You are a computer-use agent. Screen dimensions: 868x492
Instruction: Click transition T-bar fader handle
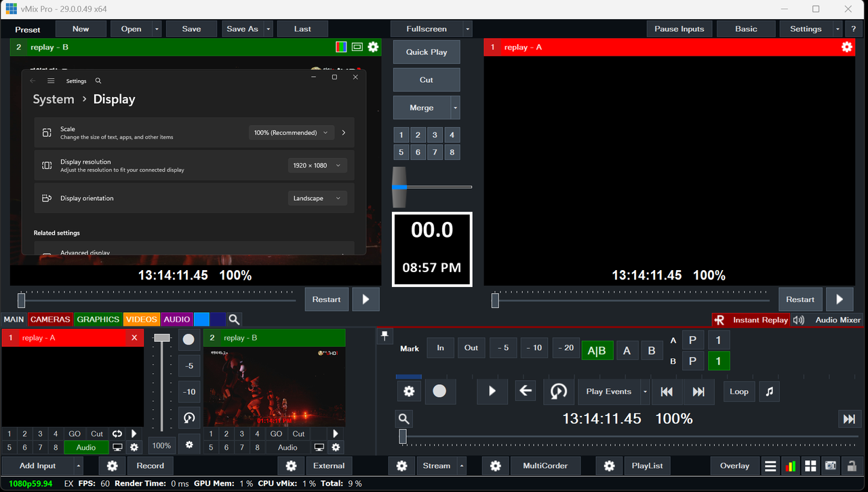399,187
